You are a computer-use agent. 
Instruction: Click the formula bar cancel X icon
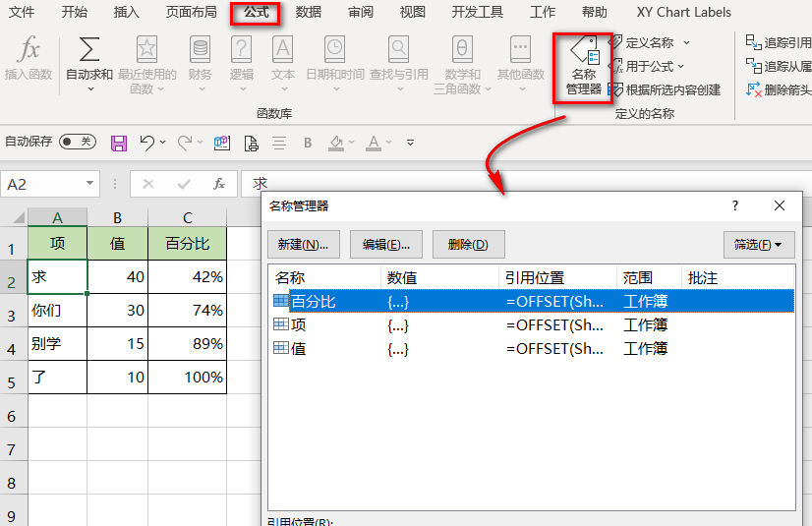[x=148, y=184]
